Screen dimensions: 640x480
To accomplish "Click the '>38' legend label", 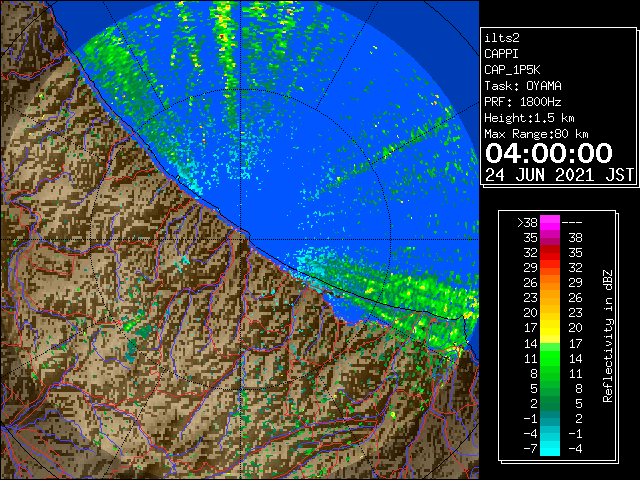I will (x=527, y=223).
